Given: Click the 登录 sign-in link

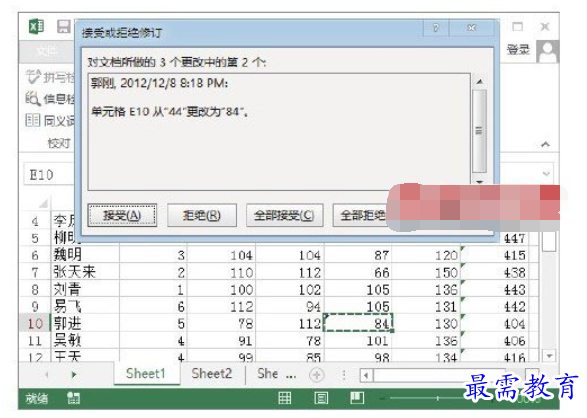Looking at the screenshot, I should click(518, 50).
